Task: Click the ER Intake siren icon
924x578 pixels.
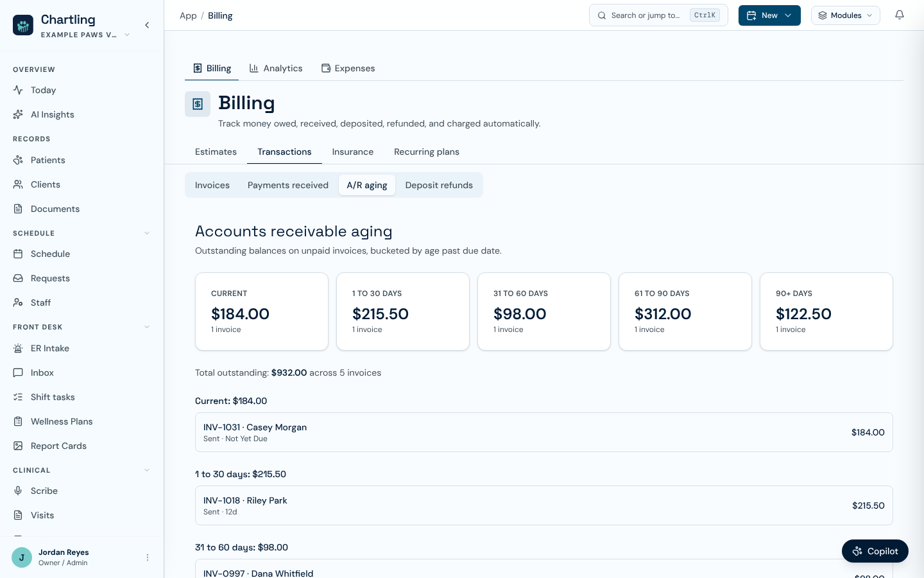Action: pos(18,348)
